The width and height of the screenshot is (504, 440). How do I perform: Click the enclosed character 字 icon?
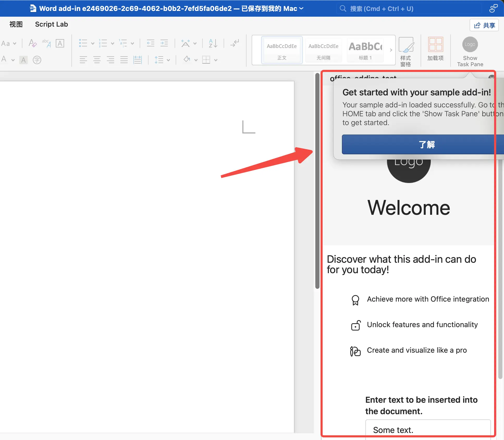point(37,60)
